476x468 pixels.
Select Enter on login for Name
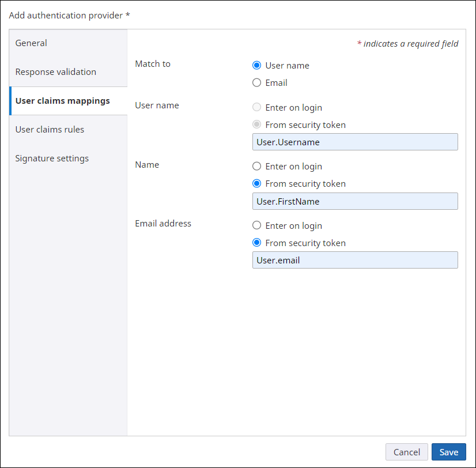[x=256, y=166]
